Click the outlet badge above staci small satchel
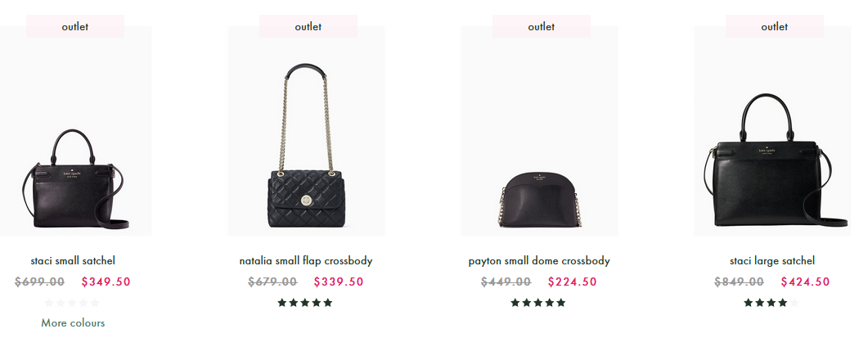The height and width of the screenshot is (338, 868). coord(75,26)
